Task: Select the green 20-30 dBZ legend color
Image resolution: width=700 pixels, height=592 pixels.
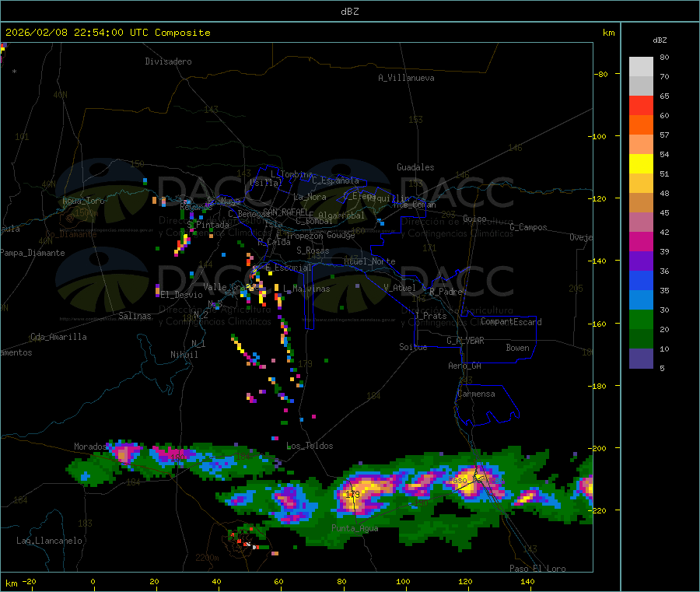Action: (641, 319)
